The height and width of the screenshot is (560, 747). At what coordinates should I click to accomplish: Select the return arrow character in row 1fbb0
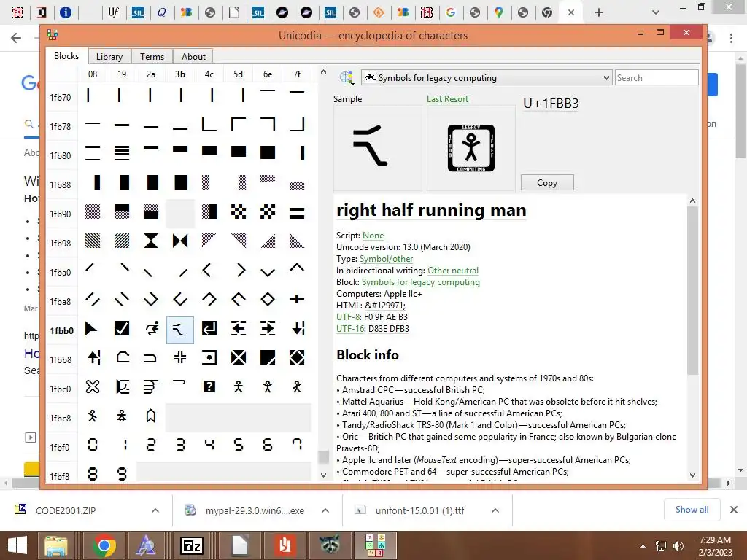click(x=209, y=329)
